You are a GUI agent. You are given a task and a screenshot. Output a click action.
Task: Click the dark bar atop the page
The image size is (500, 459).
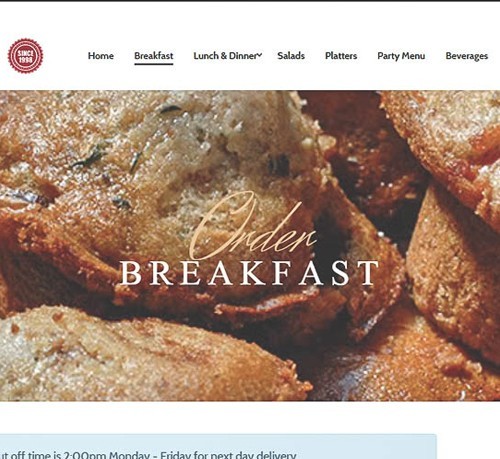point(250,1)
